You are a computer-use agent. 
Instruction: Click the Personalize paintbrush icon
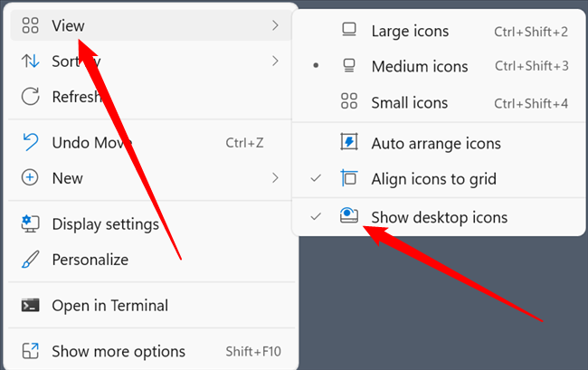pos(30,260)
